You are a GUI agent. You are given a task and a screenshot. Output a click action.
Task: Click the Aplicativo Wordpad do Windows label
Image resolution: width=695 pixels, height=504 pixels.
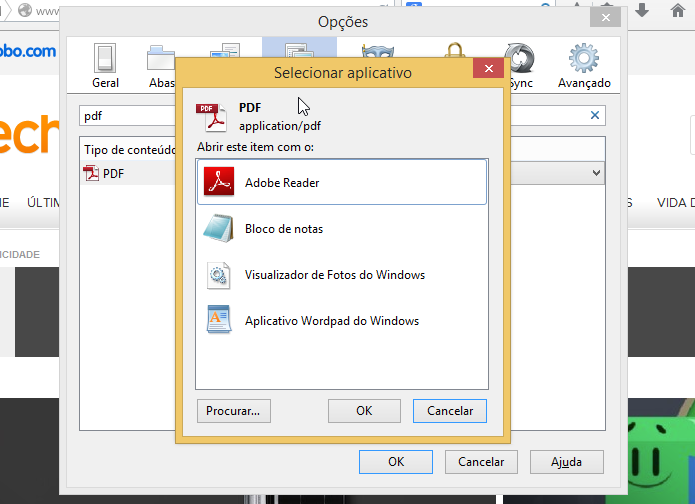pos(332,320)
